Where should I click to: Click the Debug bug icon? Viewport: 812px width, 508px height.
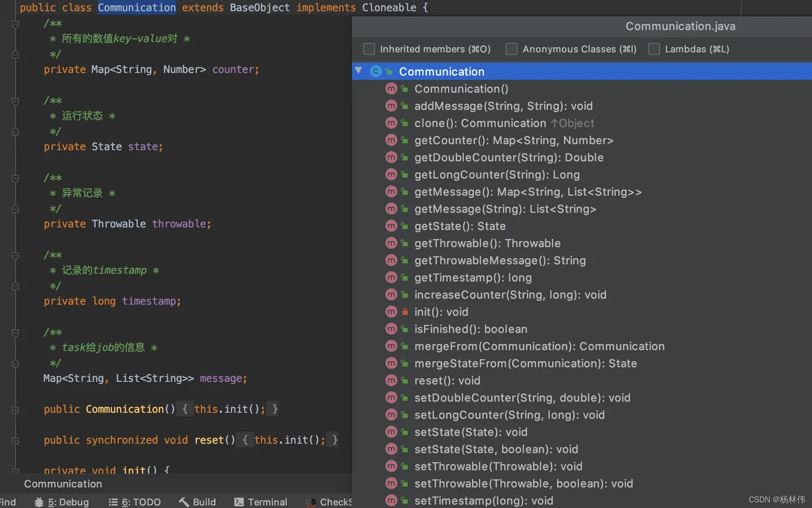pyautogui.click(x=39, y=502)
